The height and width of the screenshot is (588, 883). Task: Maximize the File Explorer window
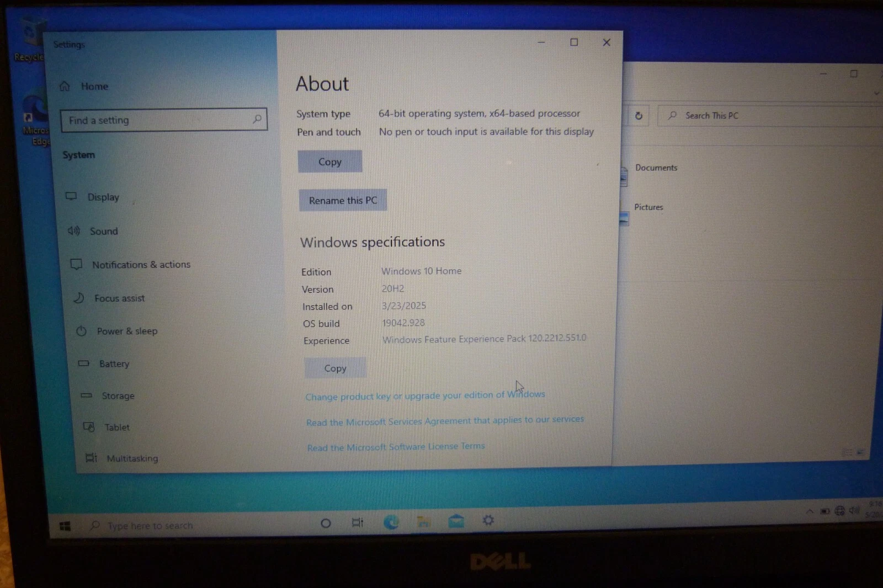[854, 73]
